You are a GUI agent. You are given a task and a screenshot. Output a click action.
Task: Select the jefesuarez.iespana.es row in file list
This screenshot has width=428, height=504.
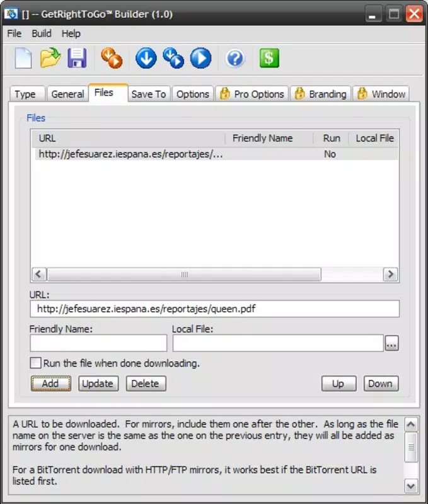coord(215,154)
